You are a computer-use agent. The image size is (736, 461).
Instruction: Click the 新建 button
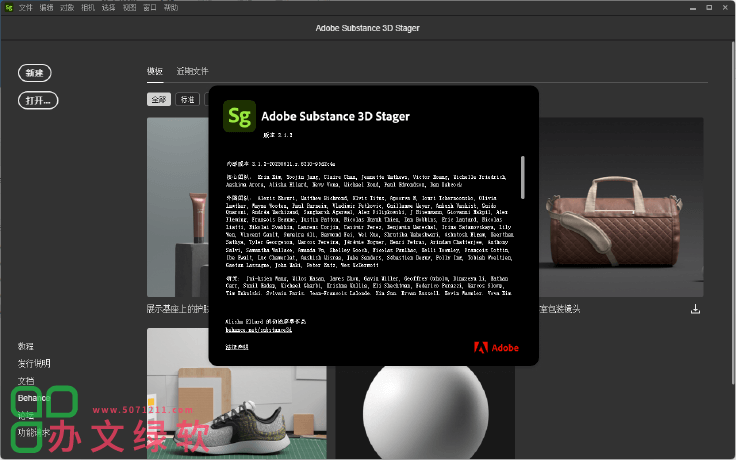(34, 73)
